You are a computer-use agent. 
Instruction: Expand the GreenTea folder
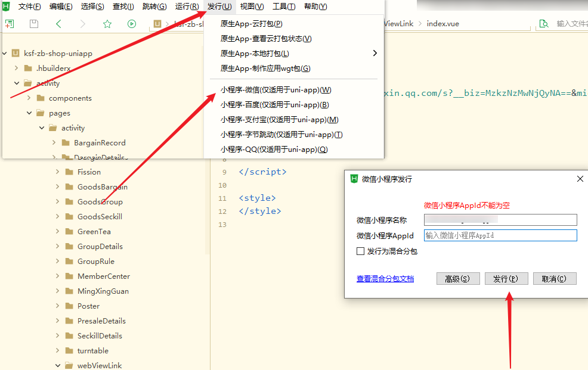[57, 231]
